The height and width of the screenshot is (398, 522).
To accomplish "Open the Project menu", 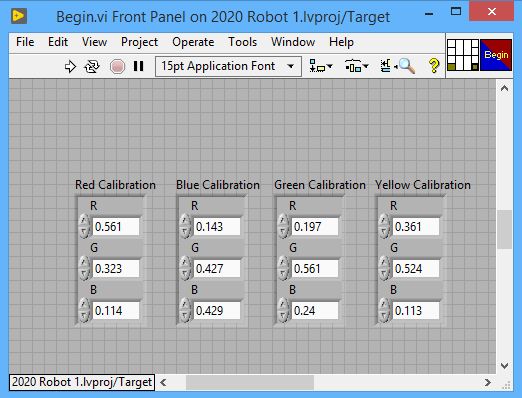I will (x=139, y=42).
